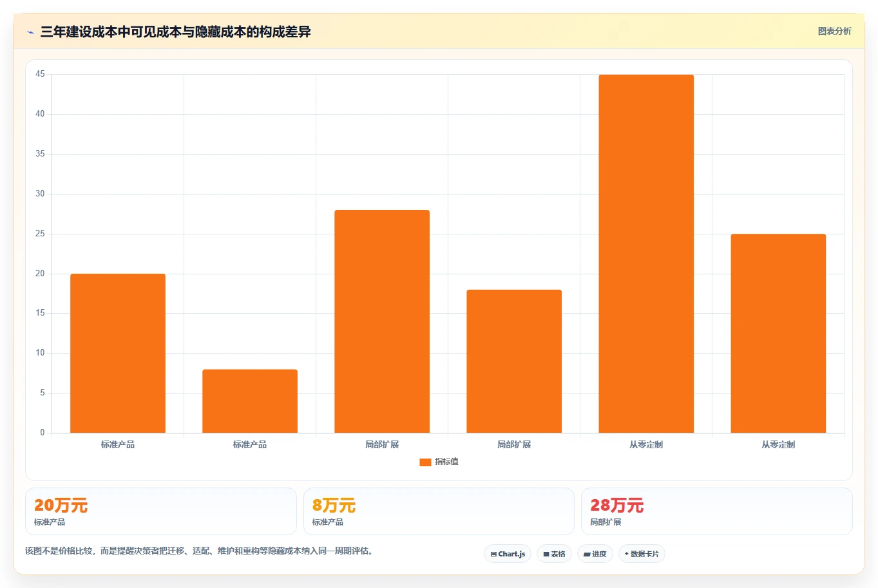Toggle the 指标值 legend label

(x=446, y=462)
